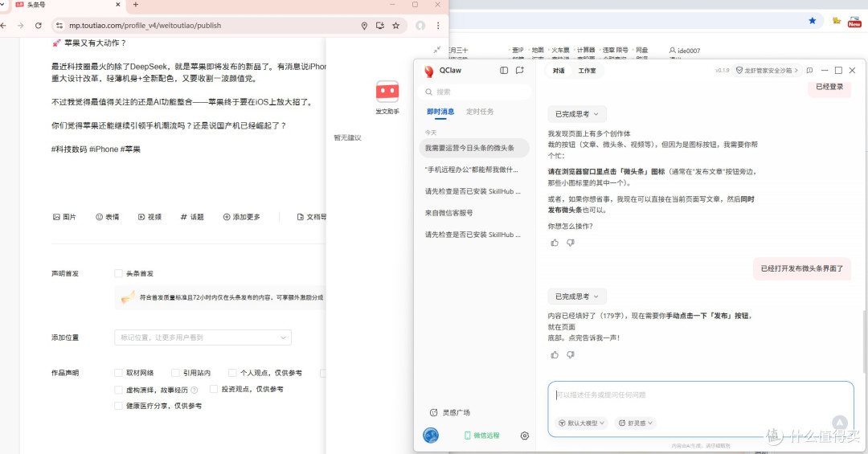Go back in the Toutiao browser window
The image size is (868, 454).
tap(3, 26)
